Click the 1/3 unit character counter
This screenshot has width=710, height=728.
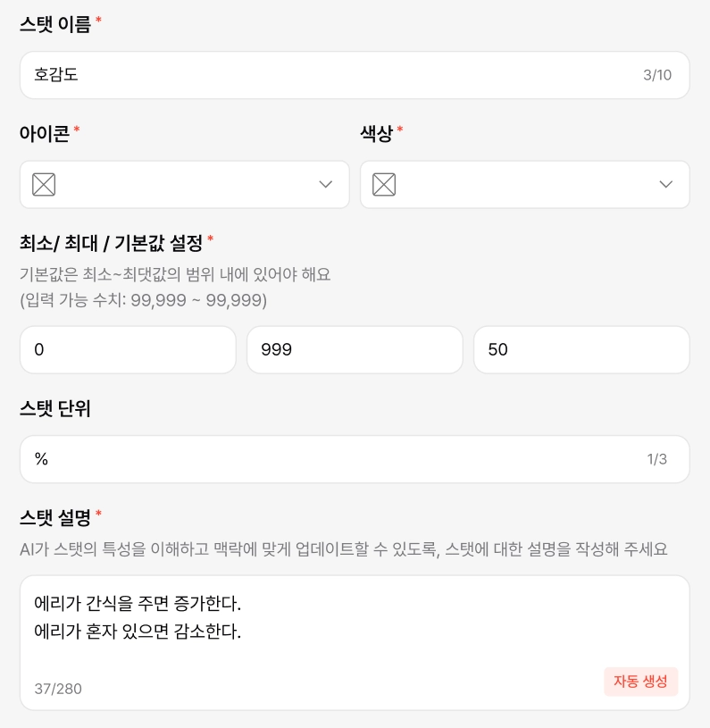(x=657, y=459)
